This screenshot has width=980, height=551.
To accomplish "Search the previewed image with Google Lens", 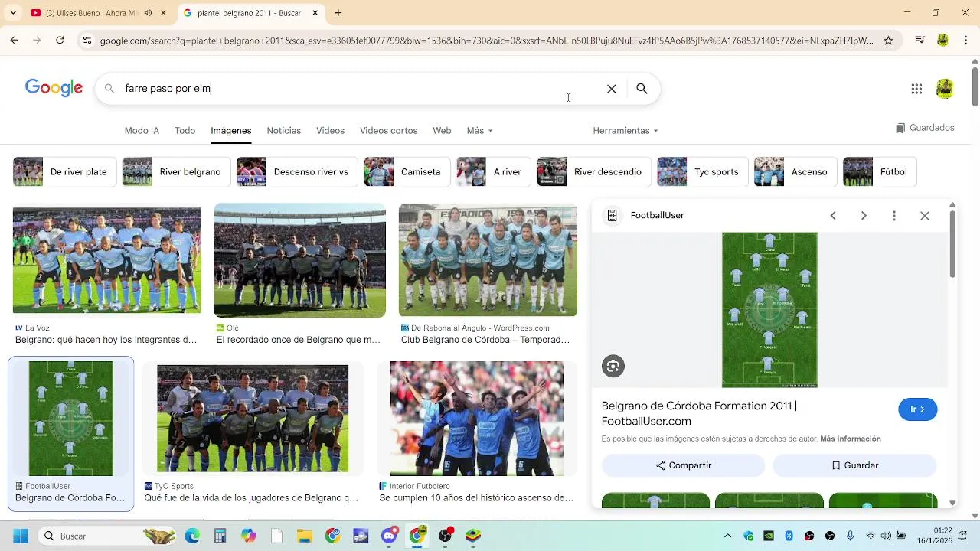I will tap(612, 366).
